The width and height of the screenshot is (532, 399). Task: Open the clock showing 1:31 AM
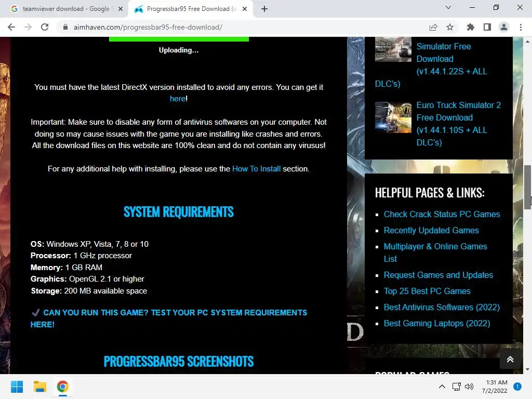(495, 387)
